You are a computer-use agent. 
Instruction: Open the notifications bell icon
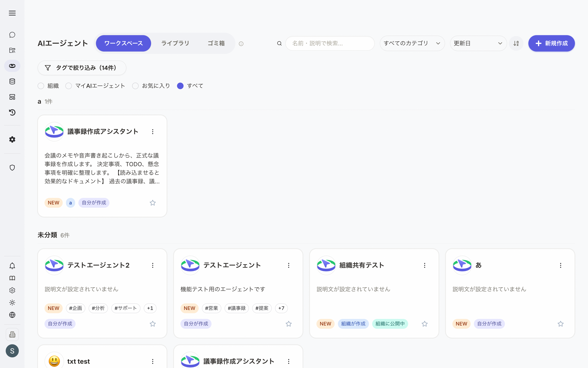point(12,266)
